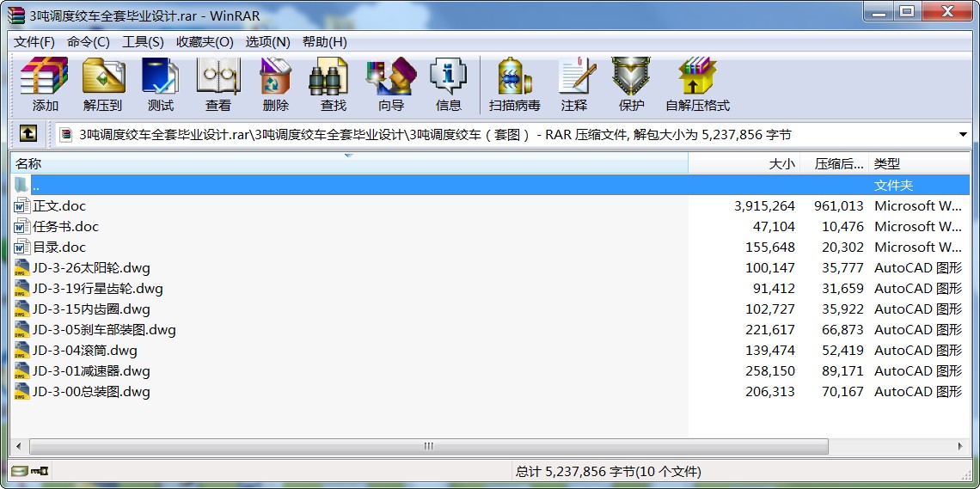
Task: Select the 正文.doc file
Action: tap(59, 206)
